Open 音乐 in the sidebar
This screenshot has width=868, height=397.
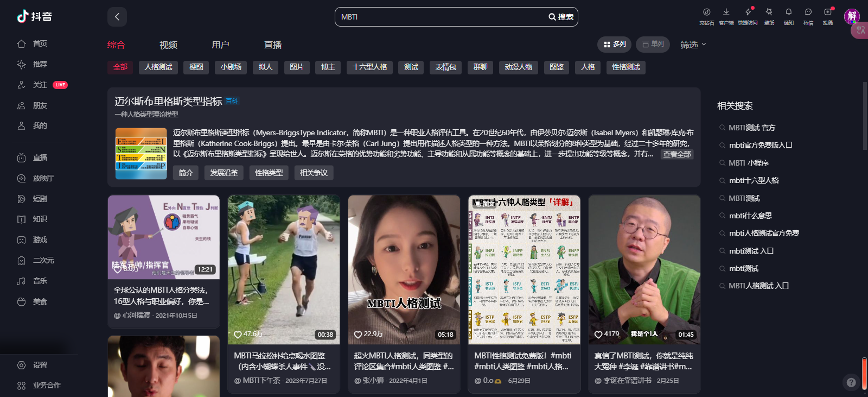click(33, 281)
